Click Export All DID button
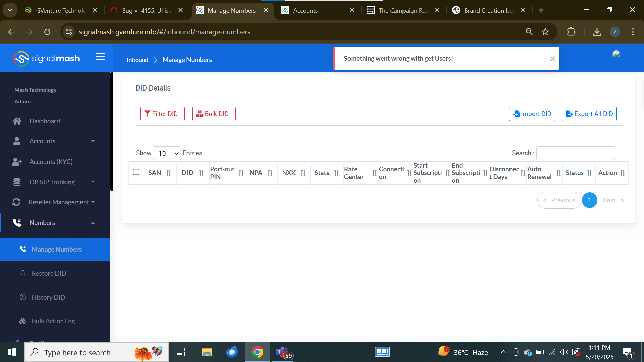Image resolution: width=644 pixels, height=362 pixels. point(589,114)
